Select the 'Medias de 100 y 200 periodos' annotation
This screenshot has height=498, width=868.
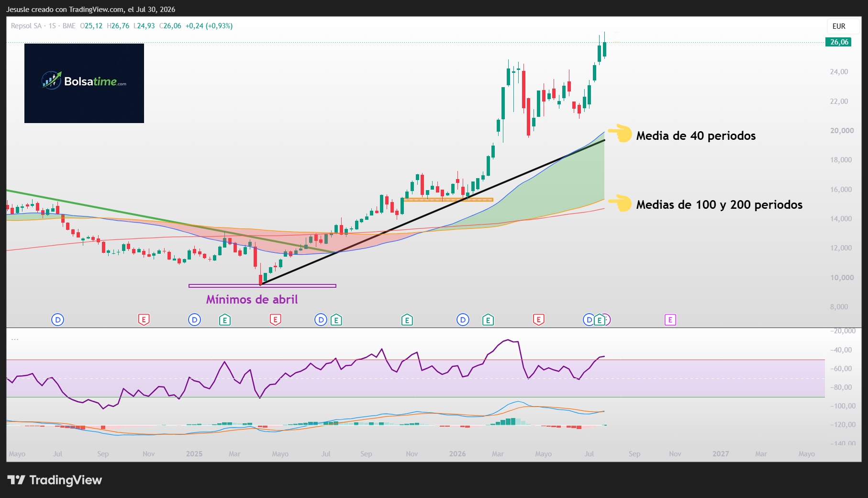pos(719,205)
